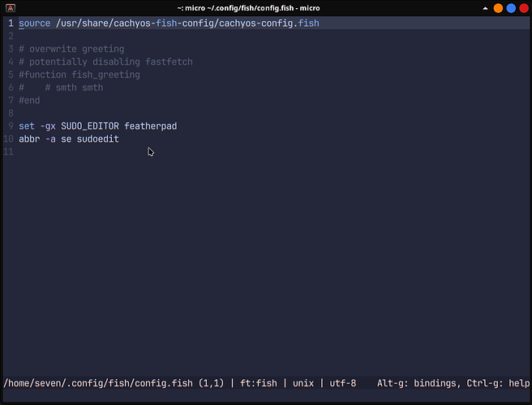Click the '# overwrite greeting' comment line
Viewport: 532px width, 405px height.
[71, 49]
